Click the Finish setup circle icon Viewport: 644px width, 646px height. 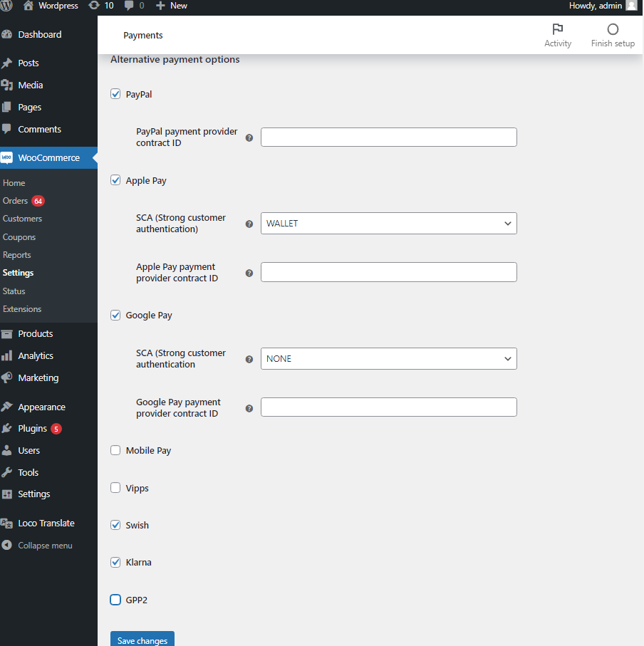coord(612,30)
